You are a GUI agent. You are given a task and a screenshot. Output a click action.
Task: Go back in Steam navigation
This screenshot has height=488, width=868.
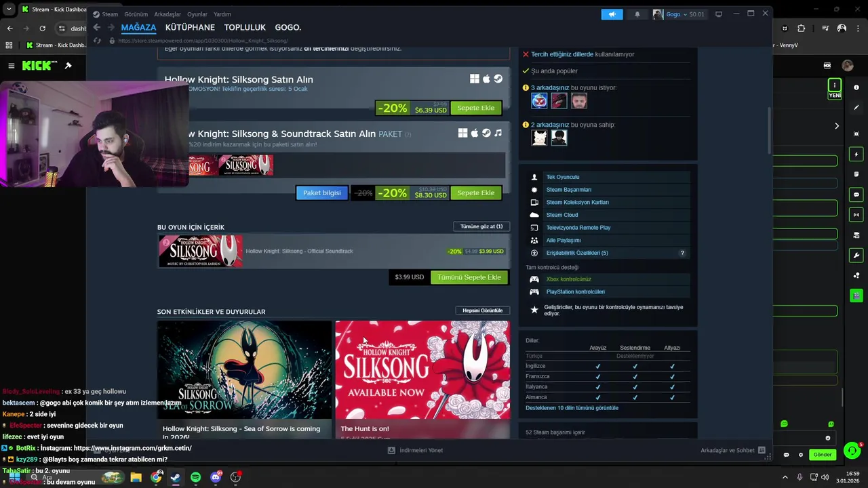96,27
